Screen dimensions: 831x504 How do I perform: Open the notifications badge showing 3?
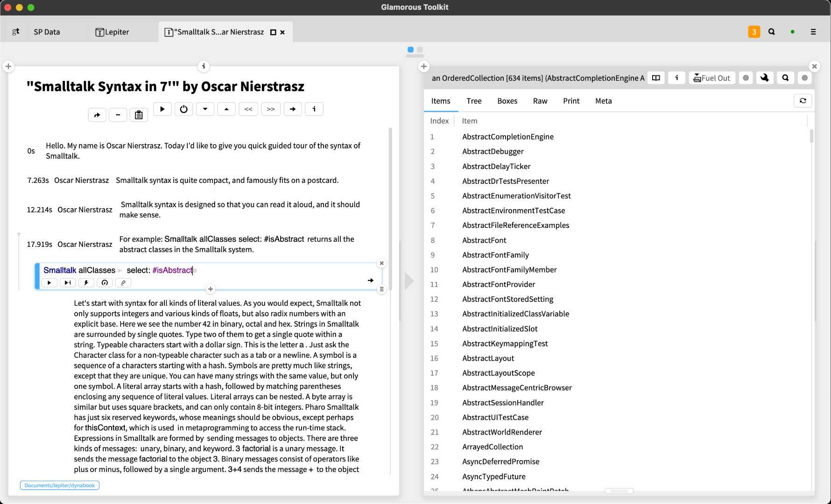click(x=754, y=32)
